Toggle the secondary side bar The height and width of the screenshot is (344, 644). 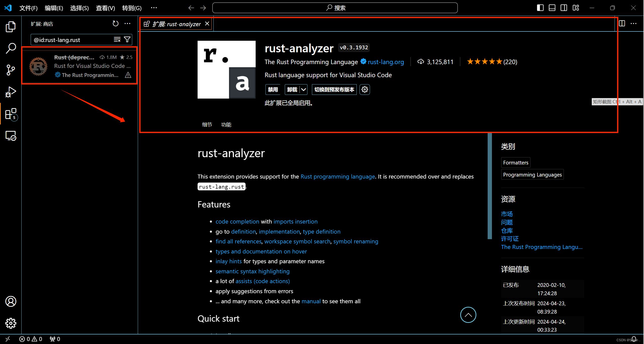564,8
